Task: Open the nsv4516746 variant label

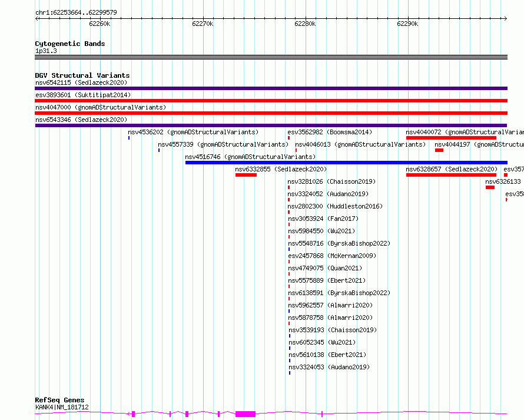Action: [x=250, y=157]
